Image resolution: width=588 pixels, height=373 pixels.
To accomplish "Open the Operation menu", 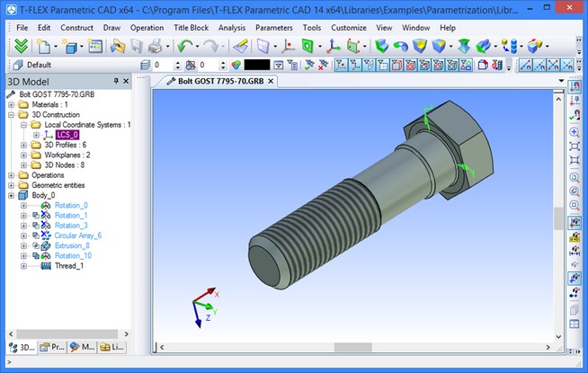I will tap(147, 28).
